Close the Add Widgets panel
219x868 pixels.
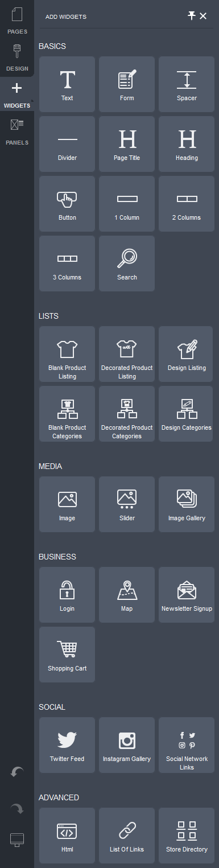(203, 16)
